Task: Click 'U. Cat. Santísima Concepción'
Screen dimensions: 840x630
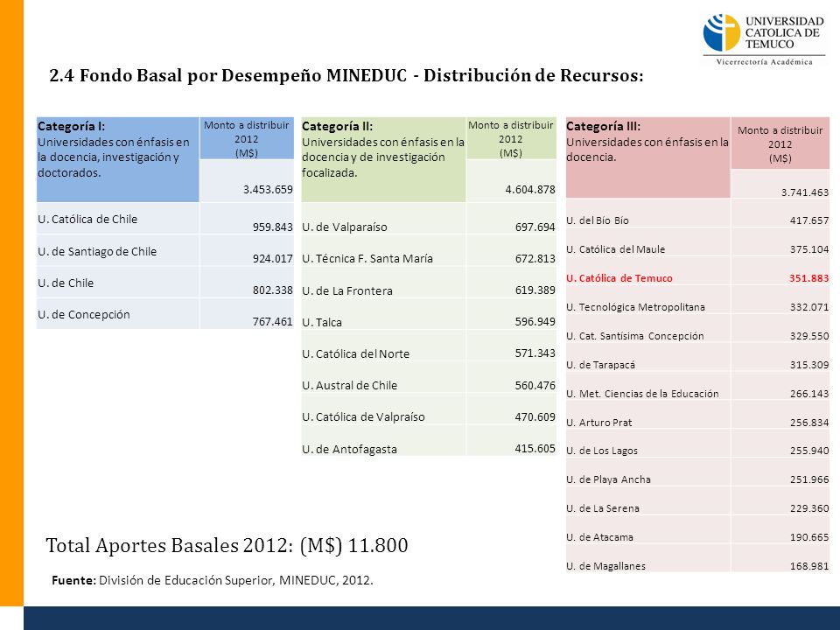Action: coord(635,336)
